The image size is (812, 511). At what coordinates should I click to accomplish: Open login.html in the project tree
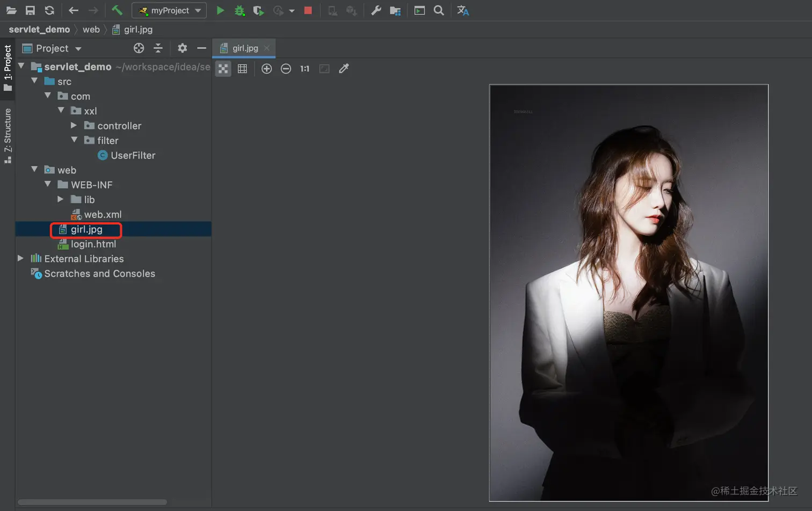pyautogui.click(x=93, y=244)
